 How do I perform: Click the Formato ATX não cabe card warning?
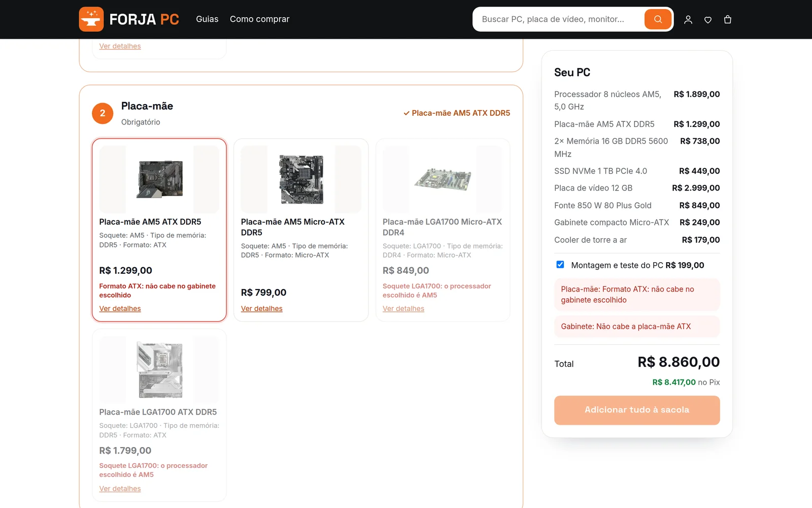coord(157,291)
